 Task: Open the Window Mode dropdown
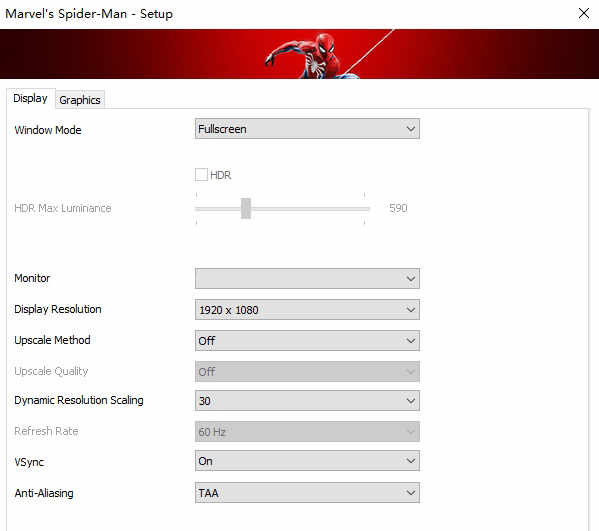(x=307, y=129)
